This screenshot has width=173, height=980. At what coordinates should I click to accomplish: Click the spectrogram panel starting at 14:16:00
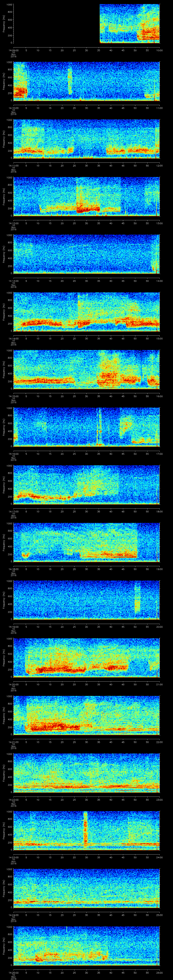pyautogui.click(x=86, y=427)
